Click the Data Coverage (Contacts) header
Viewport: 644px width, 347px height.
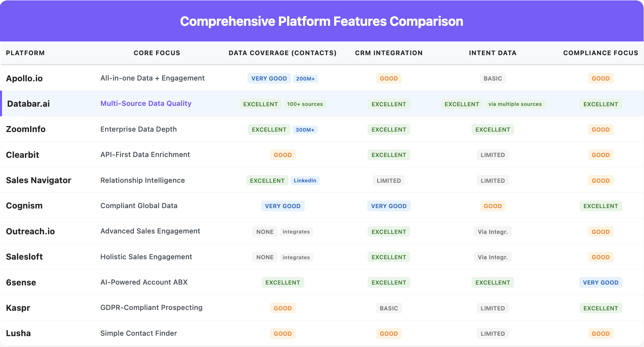coord(283,53)
